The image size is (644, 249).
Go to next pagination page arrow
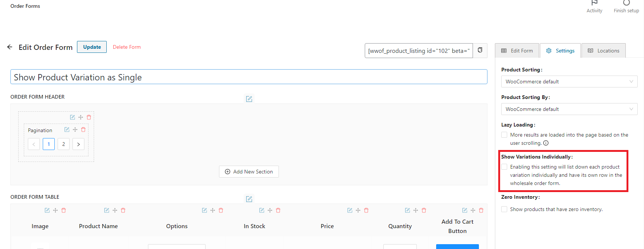coord(78,144)
